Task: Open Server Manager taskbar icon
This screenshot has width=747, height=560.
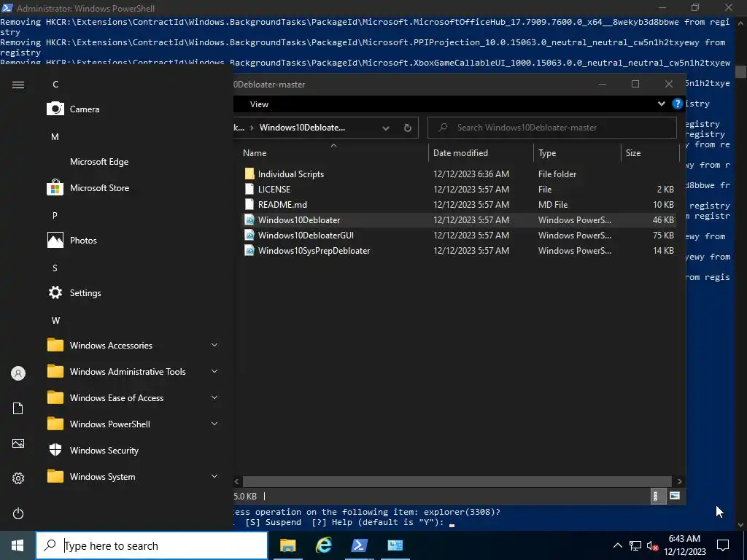Action: [395, 545]
